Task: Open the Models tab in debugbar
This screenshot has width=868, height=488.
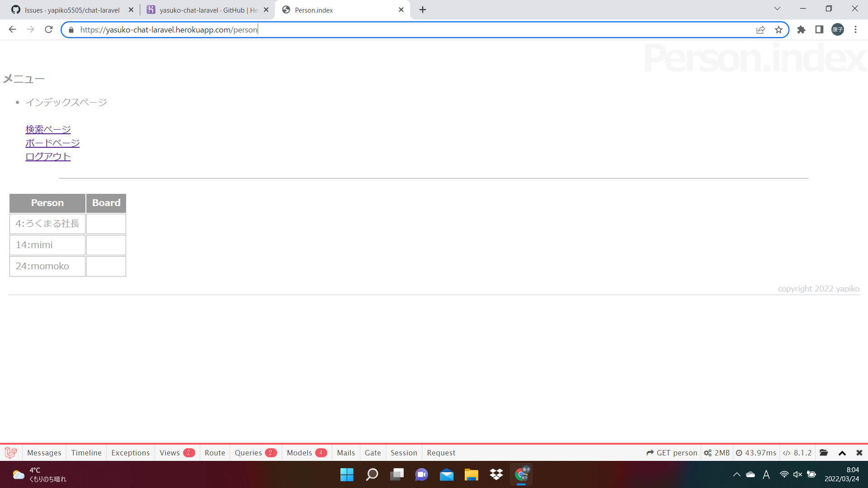Action: tap(306, 453)
